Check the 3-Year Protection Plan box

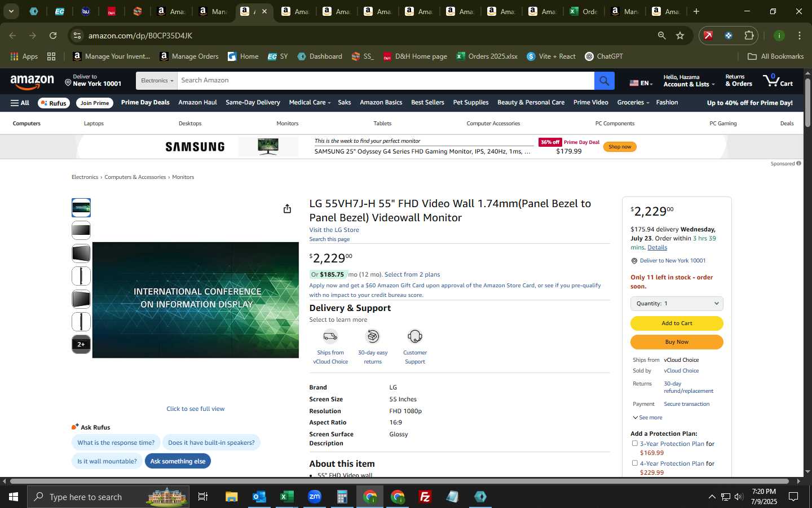pyautogui.click(x=635, y=444)
